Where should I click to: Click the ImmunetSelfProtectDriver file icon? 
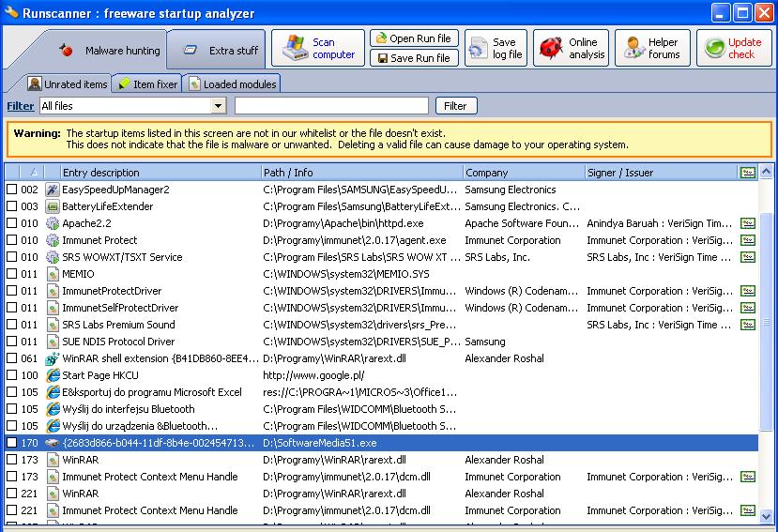[x=53, y=308]
